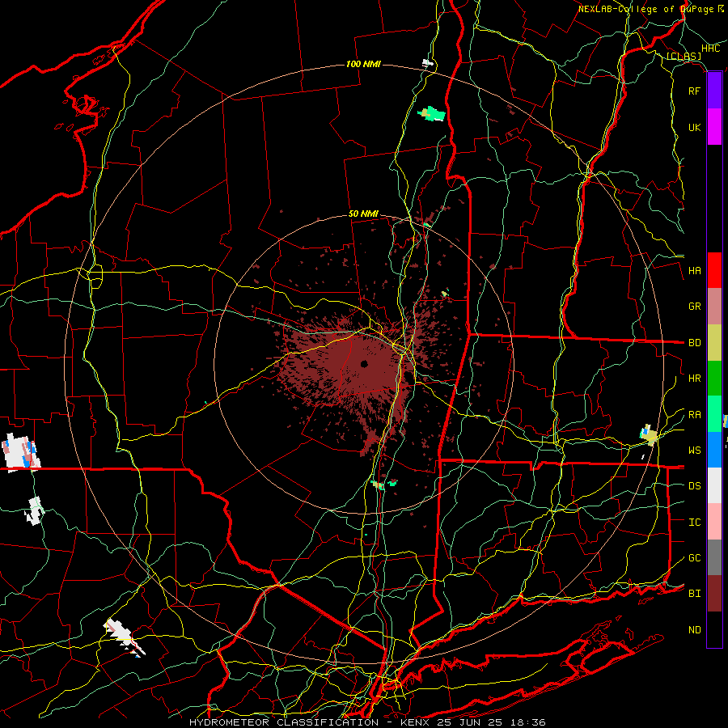
Task: Click the GC legend label text
Action: 694,558
